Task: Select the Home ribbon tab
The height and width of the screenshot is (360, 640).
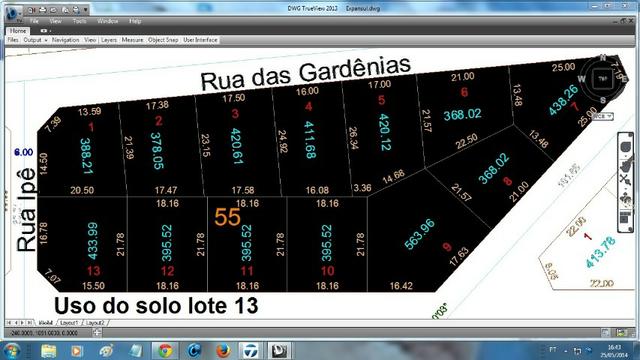Action: [x=18, y=31]
